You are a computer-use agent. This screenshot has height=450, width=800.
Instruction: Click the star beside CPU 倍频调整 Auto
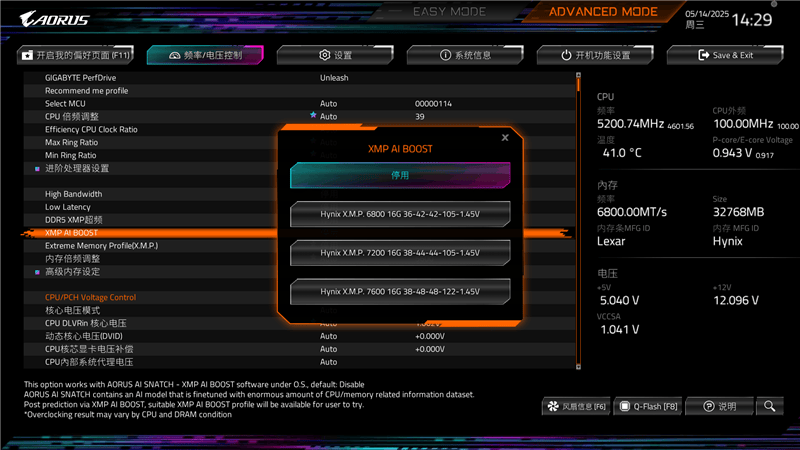point(313,115)
